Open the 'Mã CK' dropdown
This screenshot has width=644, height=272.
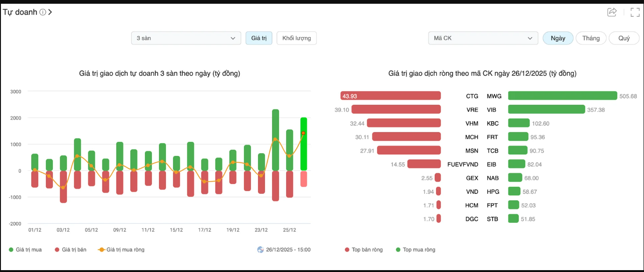coord(483,38)
